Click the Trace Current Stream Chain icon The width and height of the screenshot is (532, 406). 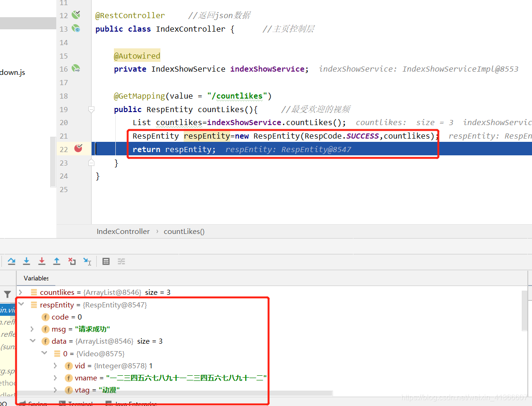click(x=121, y=261)
